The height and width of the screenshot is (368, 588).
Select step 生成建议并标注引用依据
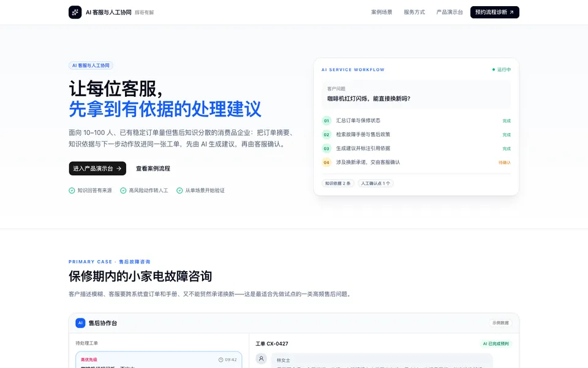(x=363, y=148)
